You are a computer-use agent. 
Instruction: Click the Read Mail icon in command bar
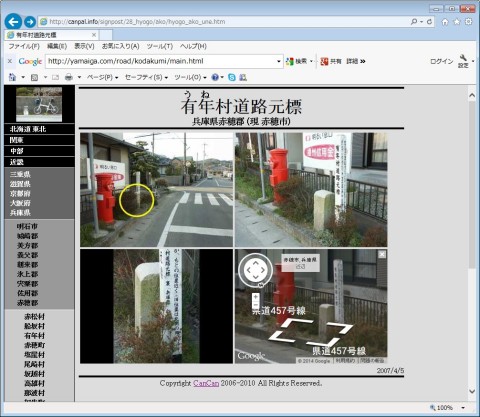pyautogui.click(x=55, y=77)
